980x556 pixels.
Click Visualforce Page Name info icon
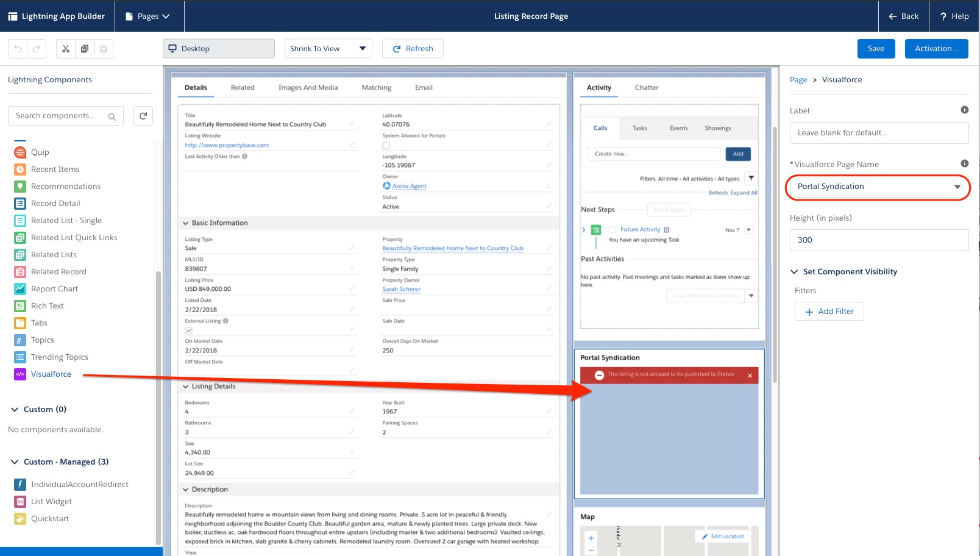[x=965, y=163]
